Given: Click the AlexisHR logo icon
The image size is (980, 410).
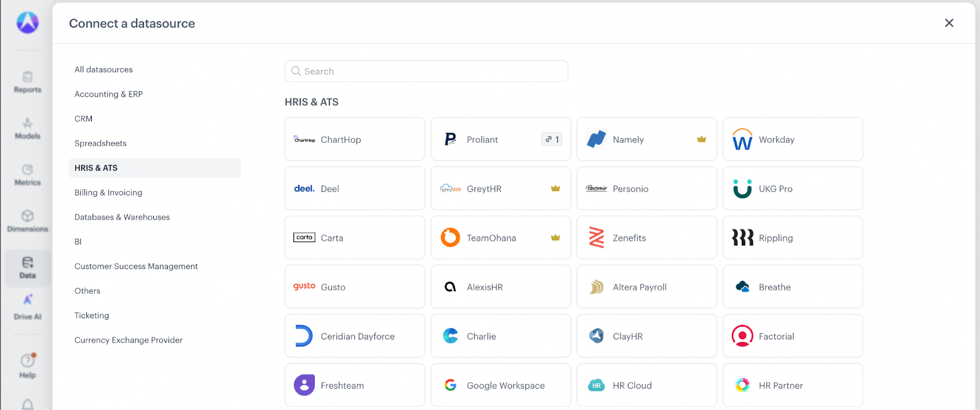Looking at the screenshot, I should [450, 287].
